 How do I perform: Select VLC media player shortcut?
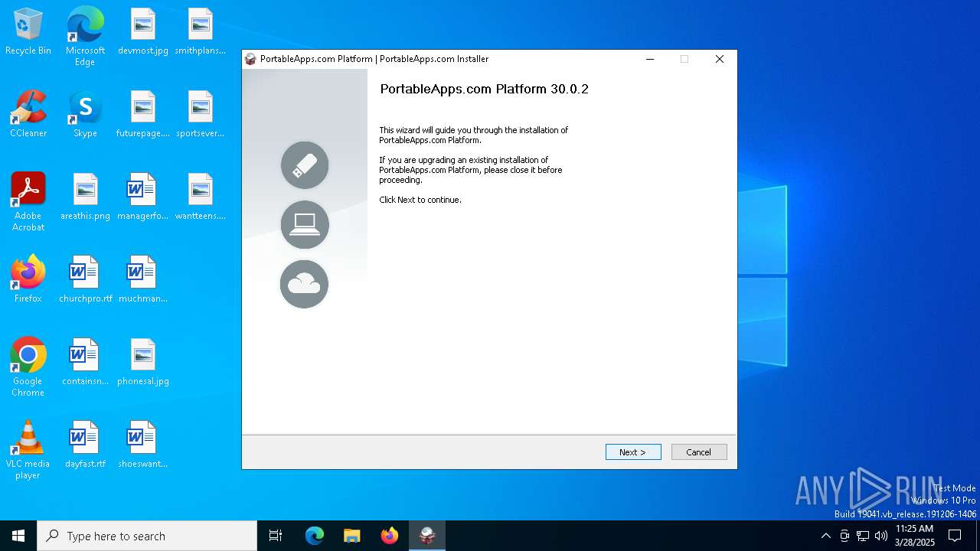(x=28, y=450)
